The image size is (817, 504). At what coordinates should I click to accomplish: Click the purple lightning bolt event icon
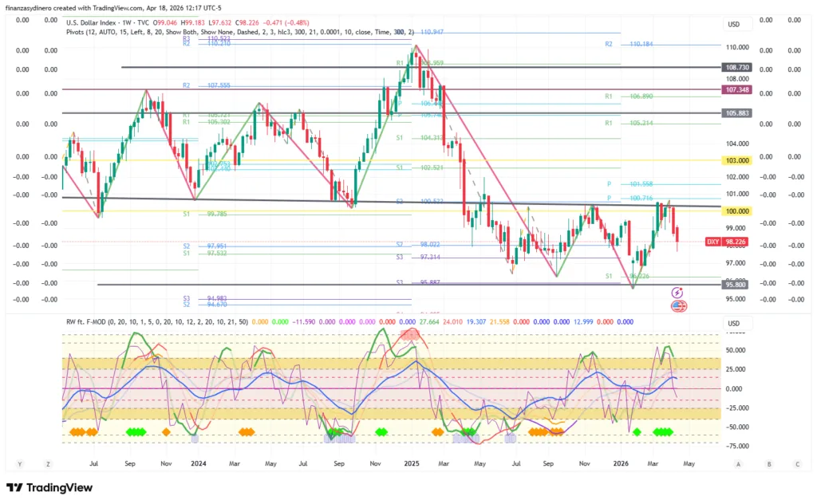[677, 293]
